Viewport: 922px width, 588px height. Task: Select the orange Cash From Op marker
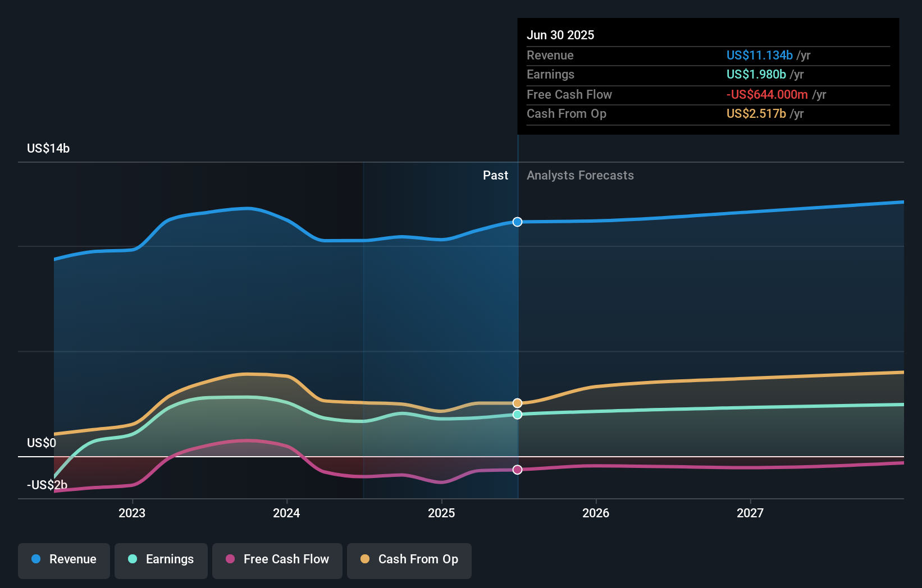click(517, 403)
